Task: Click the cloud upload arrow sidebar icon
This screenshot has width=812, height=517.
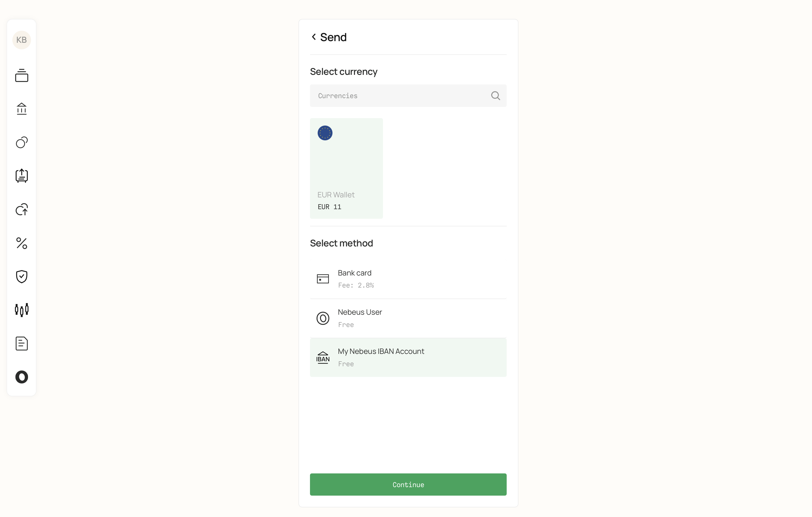Action: tap(22, 209)
